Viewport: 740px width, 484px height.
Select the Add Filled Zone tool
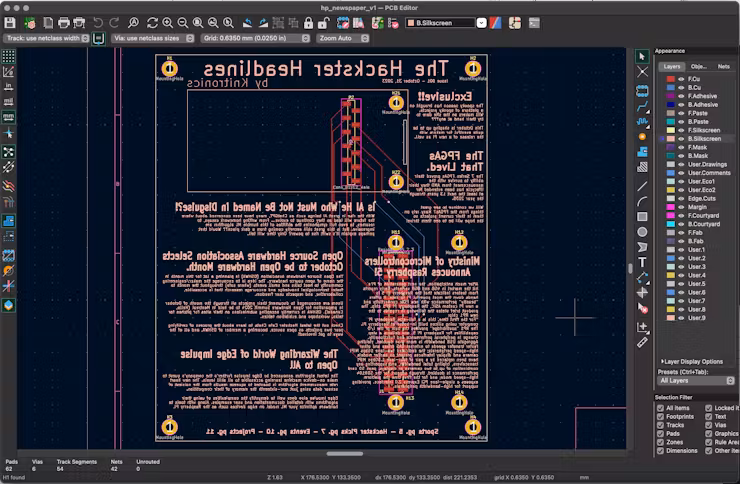(x=642, y=152)
